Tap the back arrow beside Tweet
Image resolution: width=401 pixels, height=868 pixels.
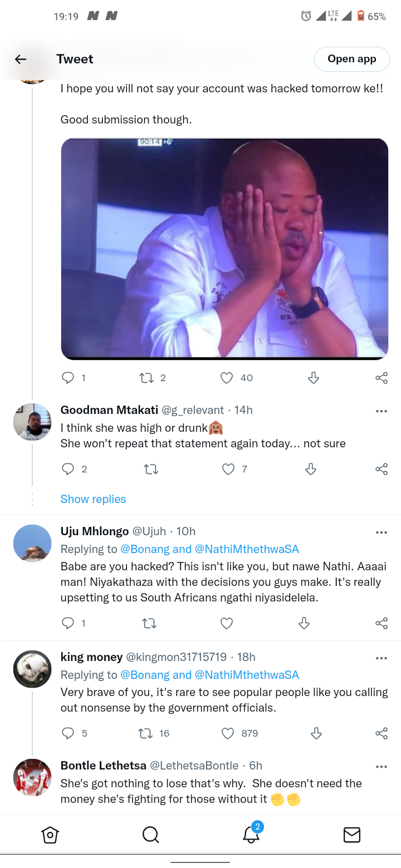21,59
